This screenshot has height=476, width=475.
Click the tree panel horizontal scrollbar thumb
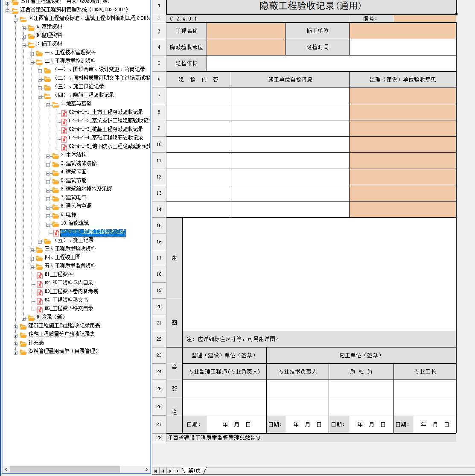(x=64, y=469)
